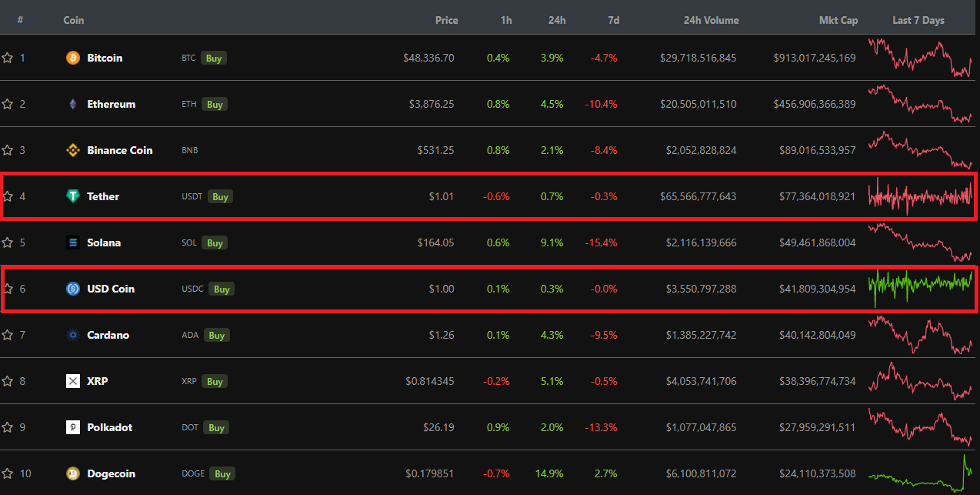Star Bitcoin as a favorite
980x495 pixels.
[8, 58]
